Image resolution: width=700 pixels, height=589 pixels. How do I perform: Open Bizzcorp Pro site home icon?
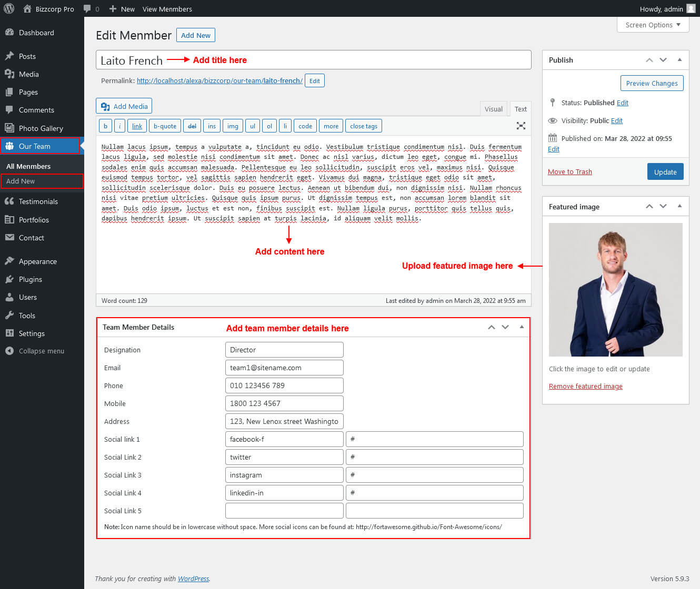tap(27, 8)
